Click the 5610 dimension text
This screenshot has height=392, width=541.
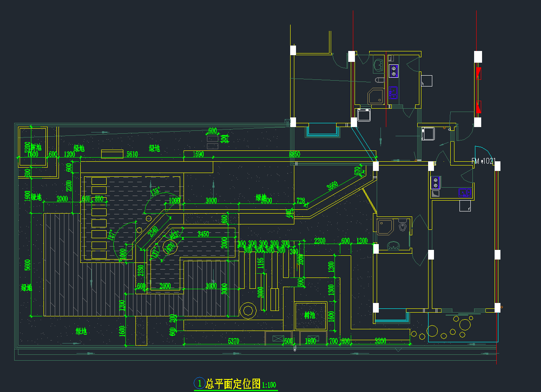pos(132,154)
